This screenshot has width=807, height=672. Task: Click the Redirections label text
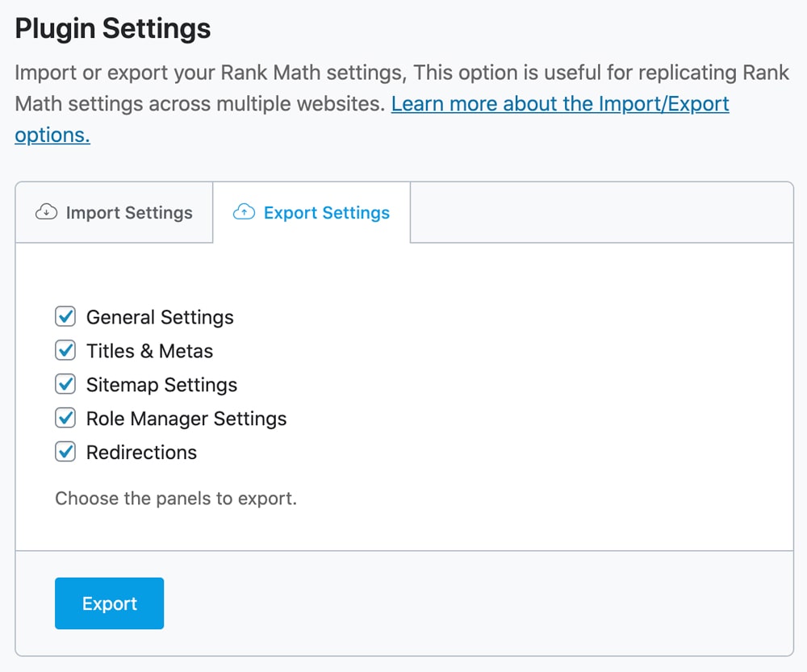click(x=141, y=453)
